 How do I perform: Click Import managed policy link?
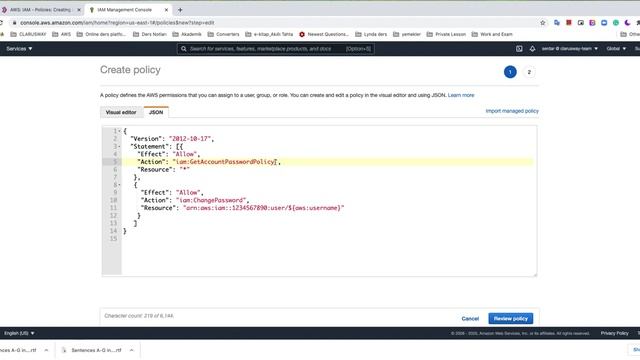512,111
